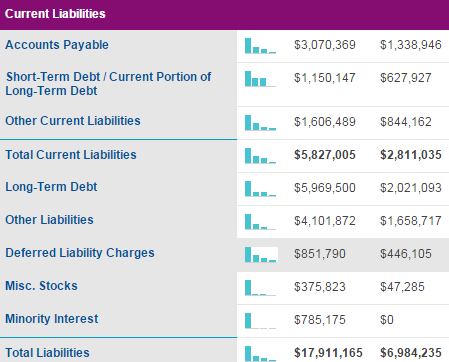449x362 pixels.
Task: Follow the Other Current Liabilities link
Action: pyautogui.click(x=73, y=121)
